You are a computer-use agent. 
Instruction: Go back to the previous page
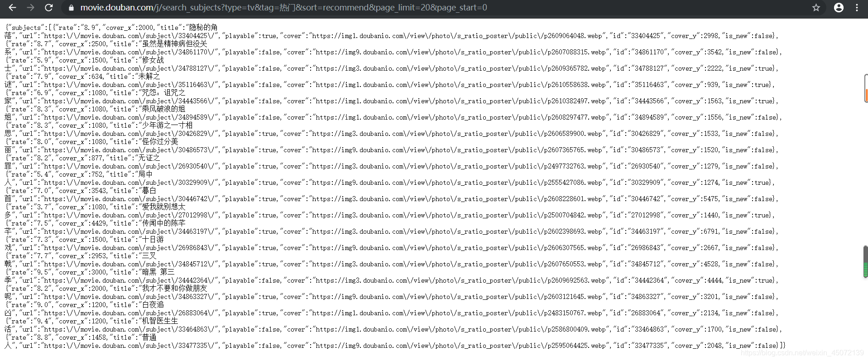12,8
